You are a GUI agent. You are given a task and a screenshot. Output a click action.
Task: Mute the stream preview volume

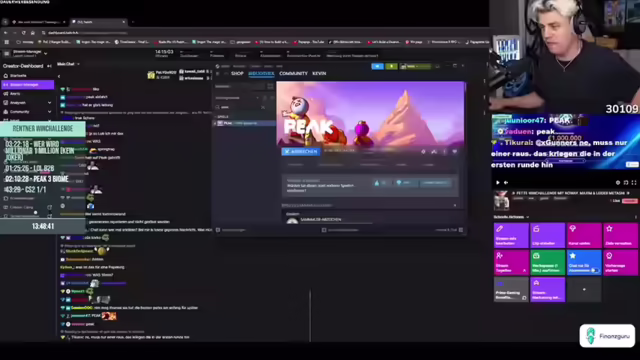point(506,182)
